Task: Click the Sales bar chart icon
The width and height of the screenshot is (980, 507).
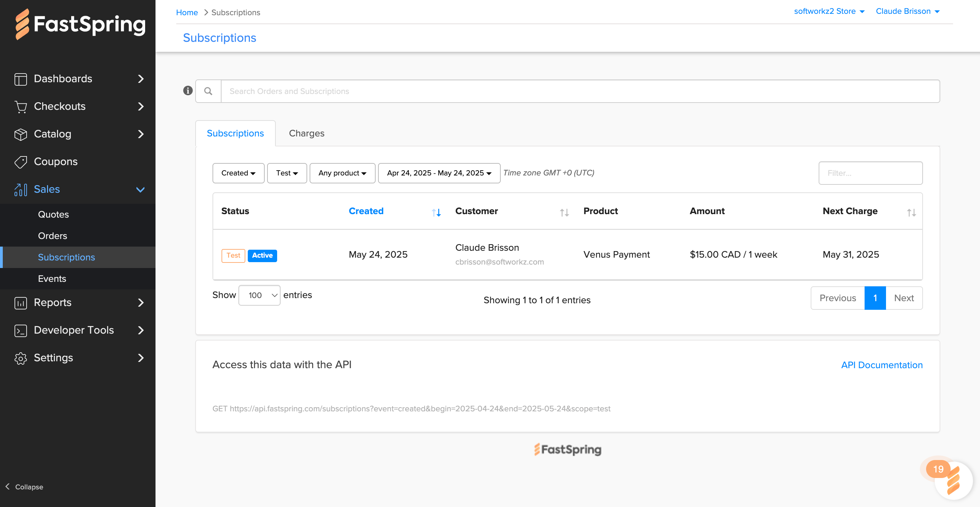Action: coord(20,189)
